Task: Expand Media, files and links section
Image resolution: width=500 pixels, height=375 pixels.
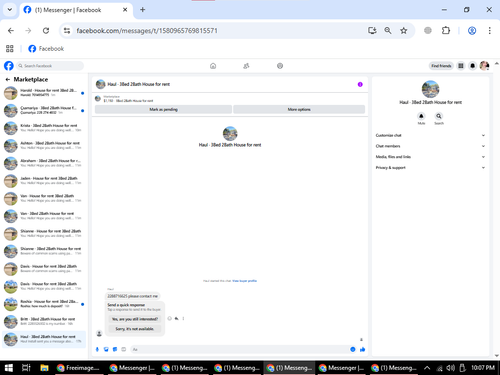Action: coord(430,157)
